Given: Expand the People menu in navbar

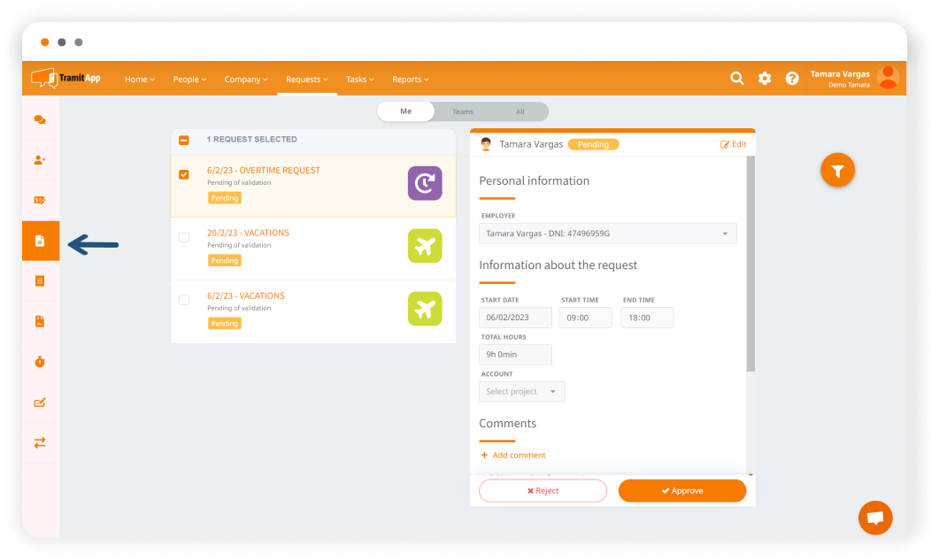Looking at the screenshot, I should tap(189, 80).
